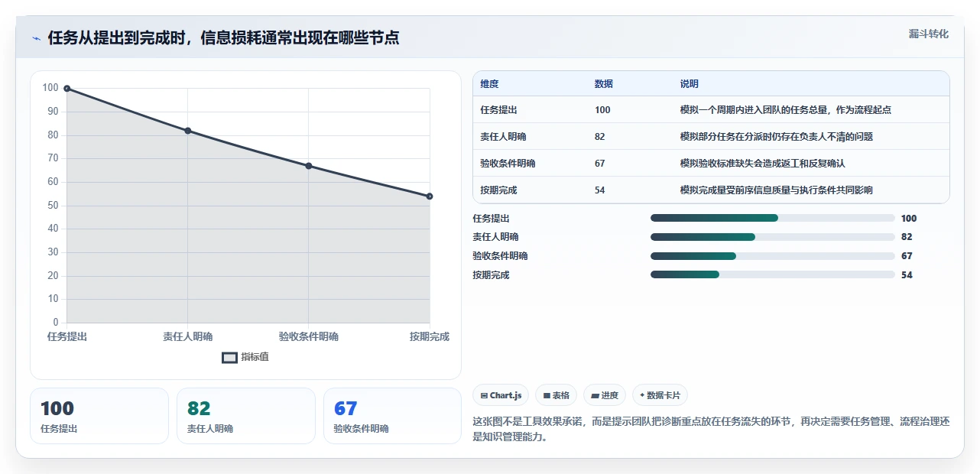Click the 维度 column header
Screen dimensions: 980x474
pos(489,84)
